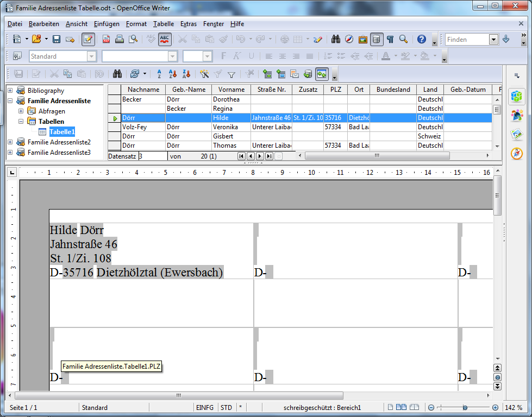Screen dimensions: 532x417
Task: Open the Tabelle menu
Action: point(164,24)
